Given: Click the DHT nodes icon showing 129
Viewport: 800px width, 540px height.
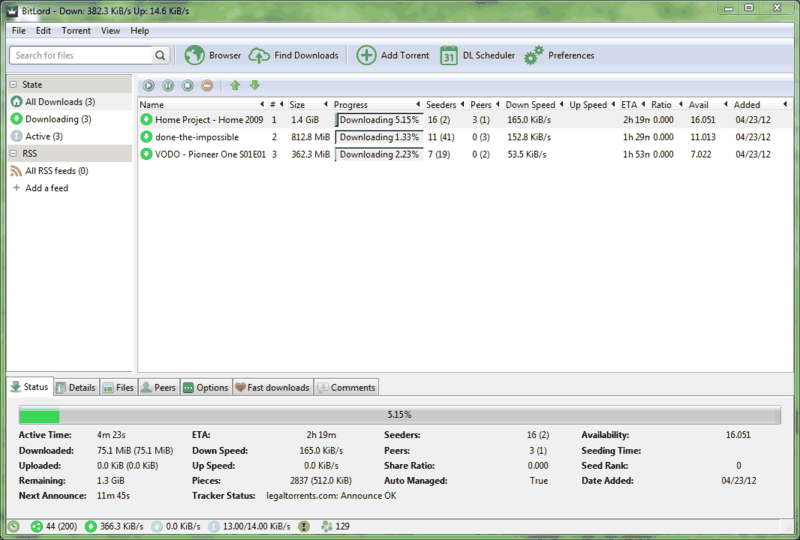Looking at the screenshot, I should (x=327, y=526).
